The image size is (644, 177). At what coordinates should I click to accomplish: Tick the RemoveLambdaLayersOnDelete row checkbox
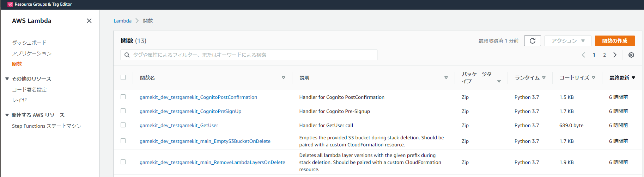pos(123,162)
